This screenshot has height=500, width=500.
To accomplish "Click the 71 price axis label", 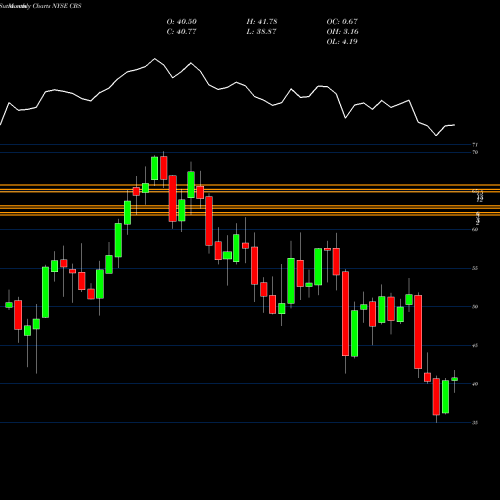I will 475,145.
